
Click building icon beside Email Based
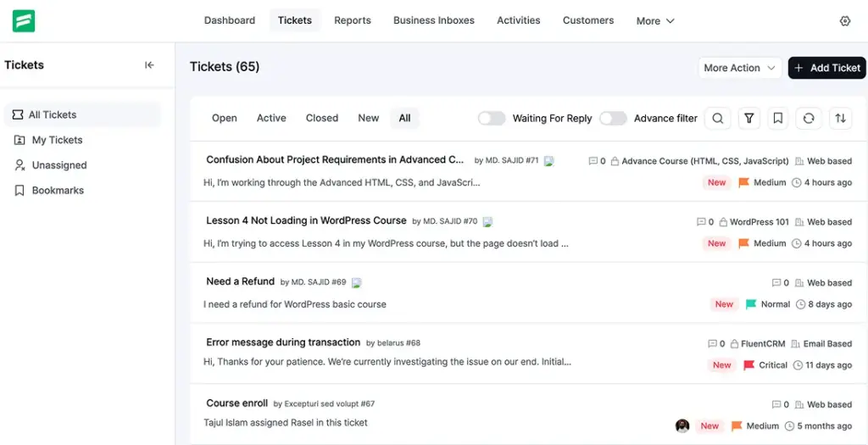click(795, 344)
